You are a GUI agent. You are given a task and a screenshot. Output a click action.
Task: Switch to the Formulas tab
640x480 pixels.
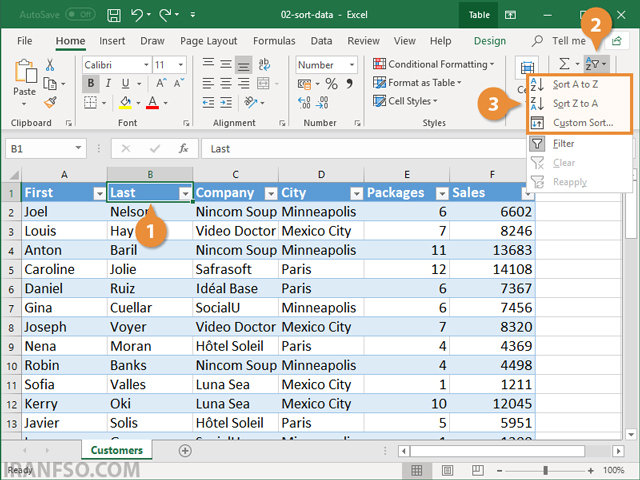(x=274, y=41)
